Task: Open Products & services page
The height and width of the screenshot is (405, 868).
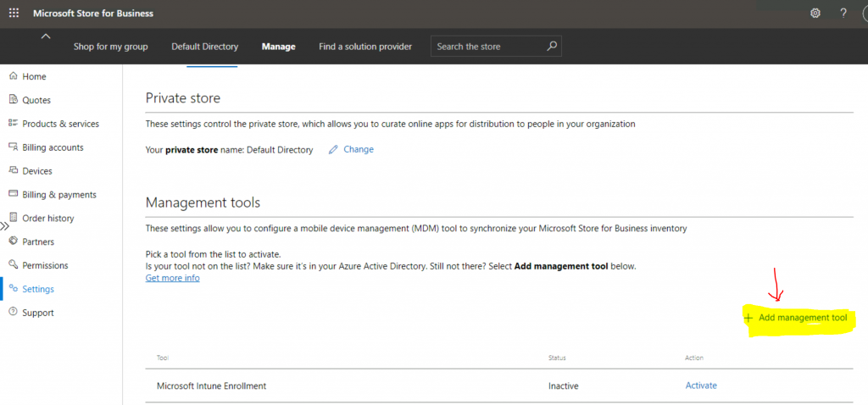Action: (61, 124)
